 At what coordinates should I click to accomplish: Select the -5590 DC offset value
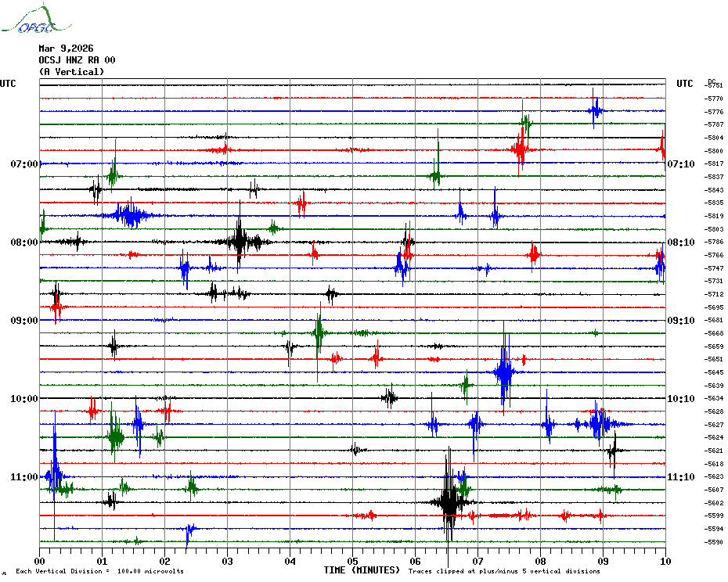(x=714, y=542)
